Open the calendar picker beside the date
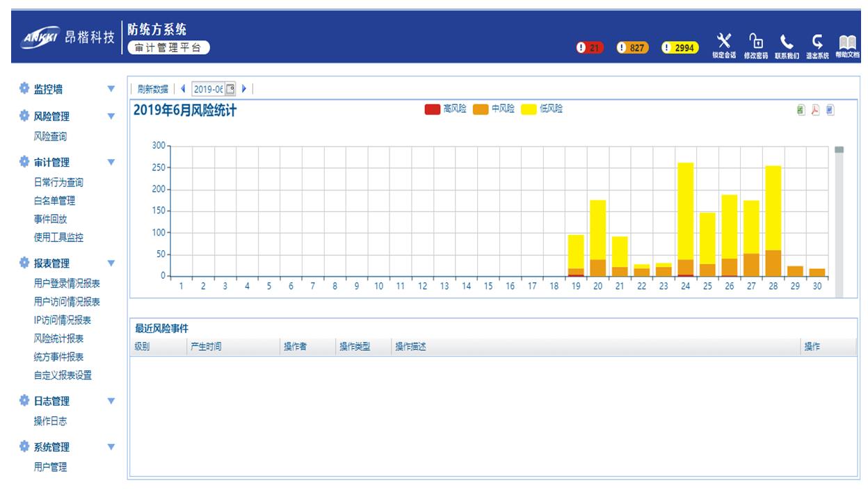Image resolution: width=868 pixels, height=499 pixels. pyautogui.click(x=230, y=89)
